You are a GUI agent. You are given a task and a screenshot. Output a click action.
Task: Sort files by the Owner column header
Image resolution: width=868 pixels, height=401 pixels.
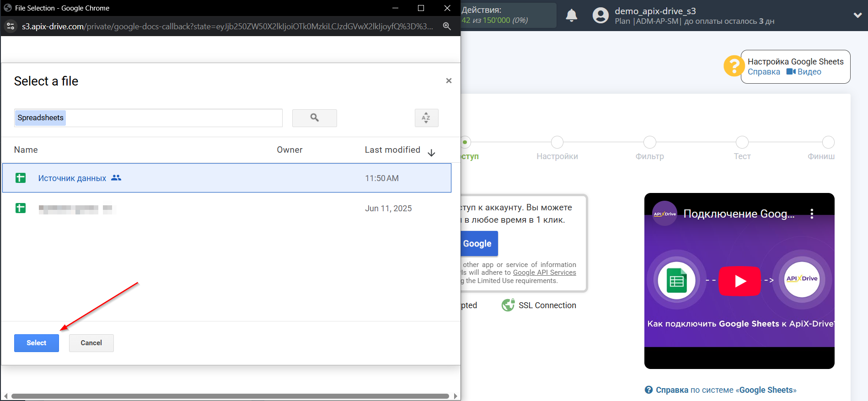[x=289, y=150]
